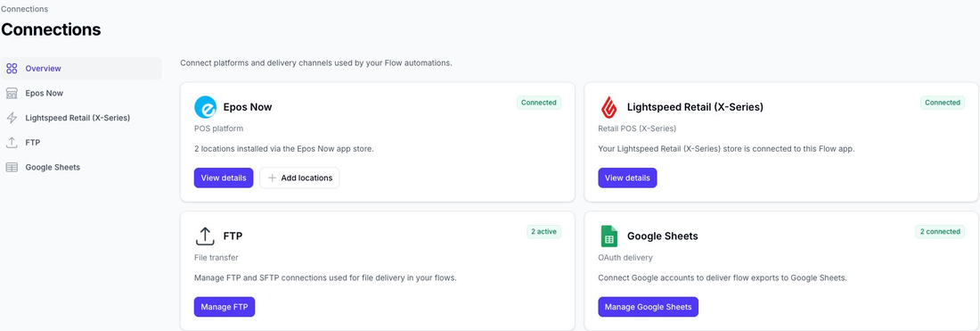The width and height of the screenshot is (980, 331).
Task: Click the Connections breadcrumb link
Action: coord(24,10)
